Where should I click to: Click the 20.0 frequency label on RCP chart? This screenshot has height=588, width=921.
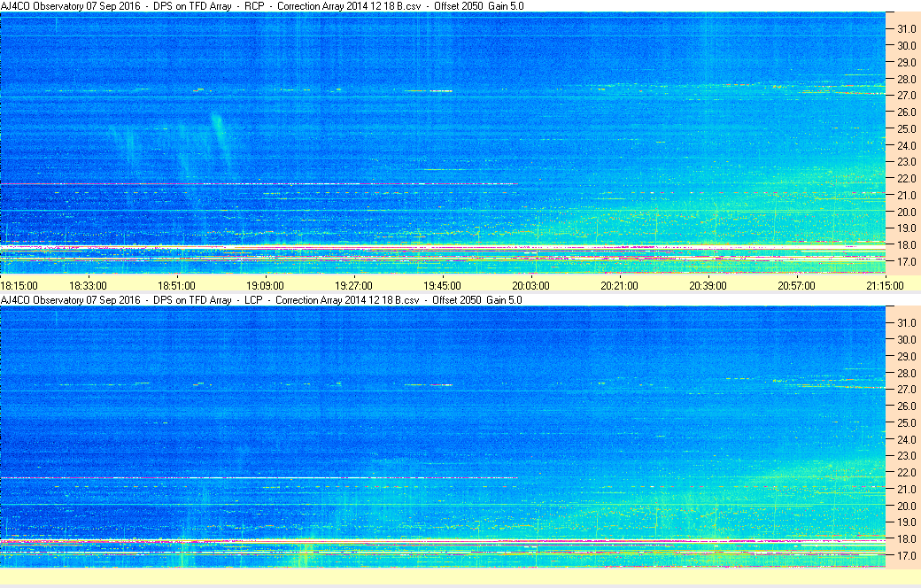[906, 212]
